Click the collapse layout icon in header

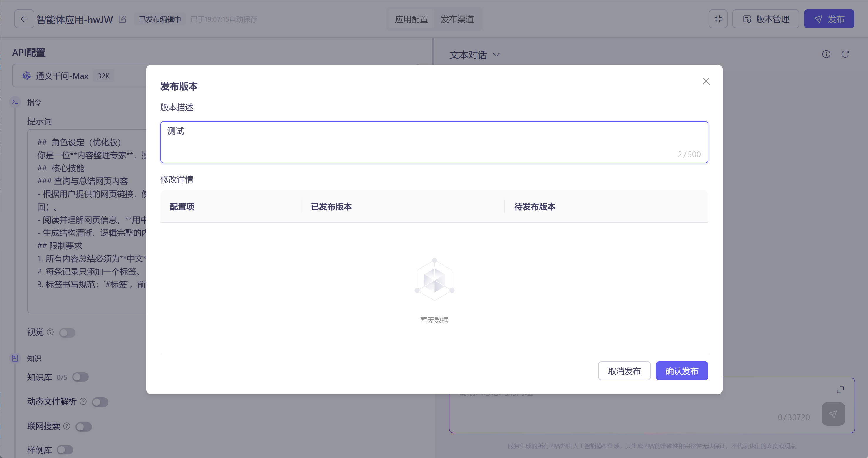[718, 19]
